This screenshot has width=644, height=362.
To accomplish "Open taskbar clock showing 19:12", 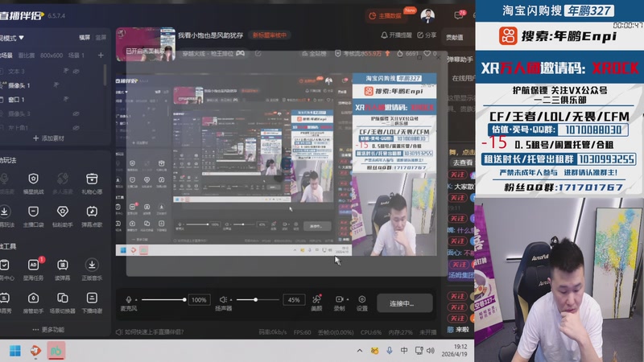I will click(455, 351).
